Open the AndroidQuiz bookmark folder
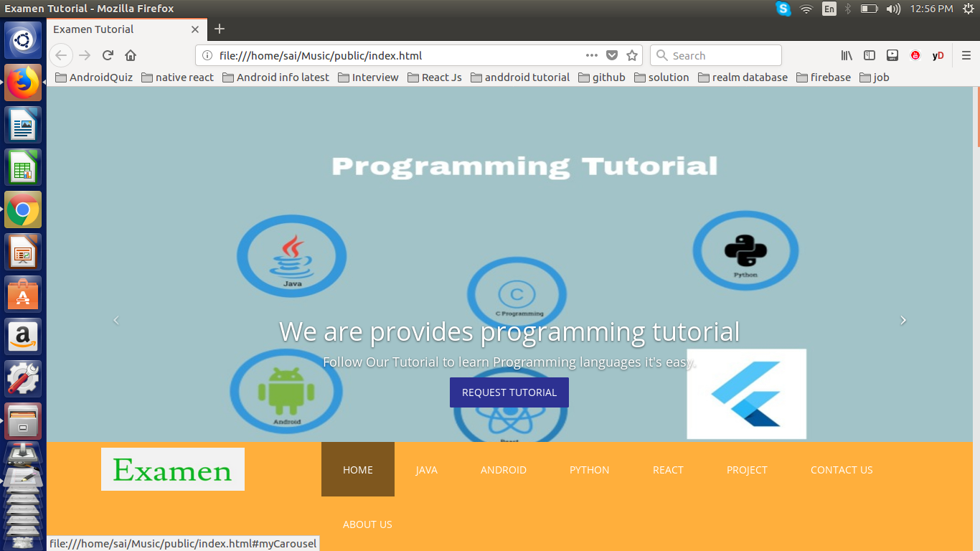The height and width of the screenshot is (551, 980). [x=94, y=77]
